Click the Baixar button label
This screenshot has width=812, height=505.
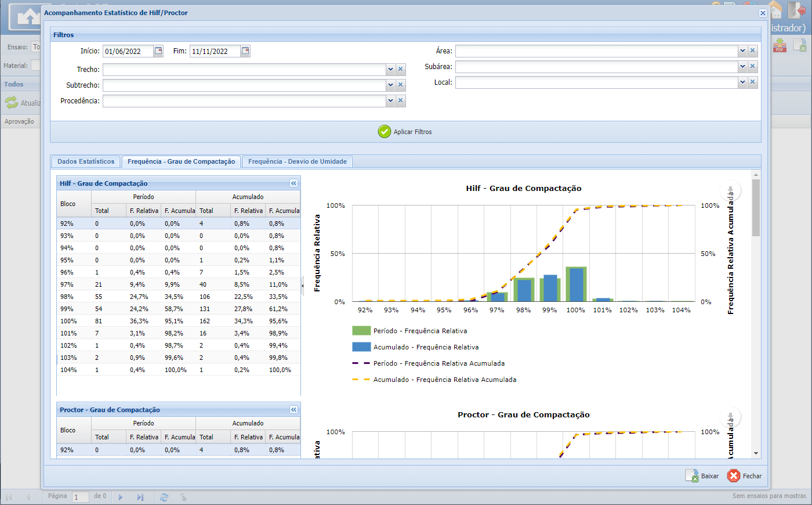(x=710, y=476)
